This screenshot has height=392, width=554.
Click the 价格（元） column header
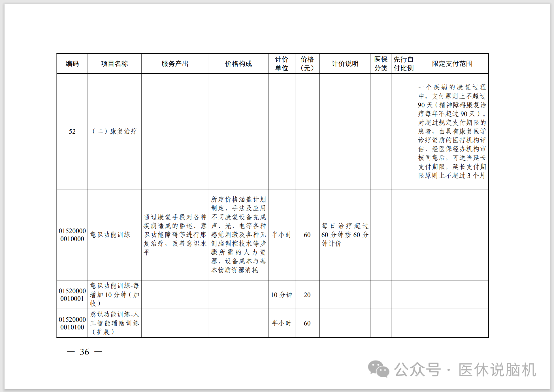click(x=307, y=64)
